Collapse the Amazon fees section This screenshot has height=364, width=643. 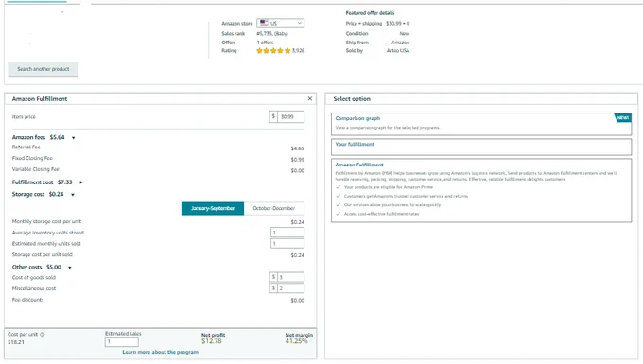74,138
